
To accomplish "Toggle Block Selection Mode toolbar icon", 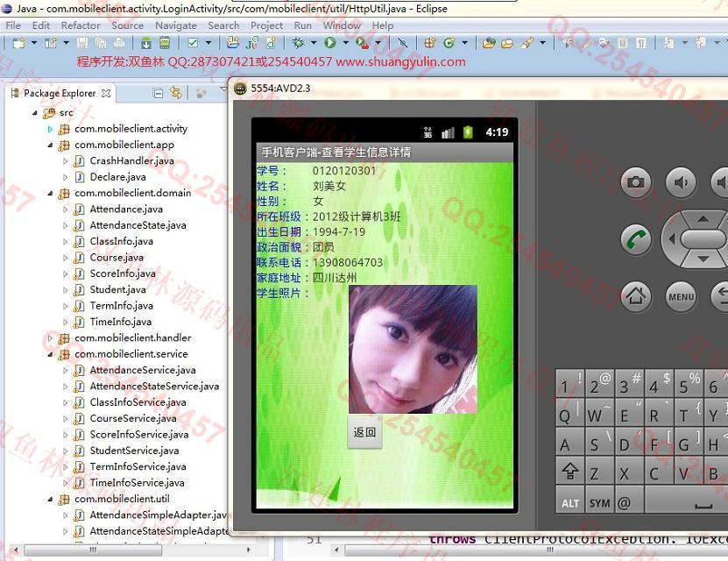I will [x=623, y=43].
